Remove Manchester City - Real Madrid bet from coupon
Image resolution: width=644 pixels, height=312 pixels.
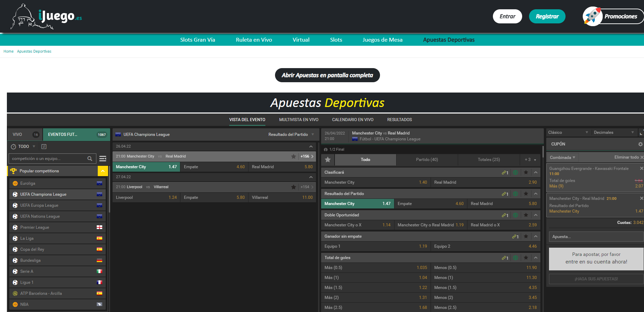(x=641, y=198)
